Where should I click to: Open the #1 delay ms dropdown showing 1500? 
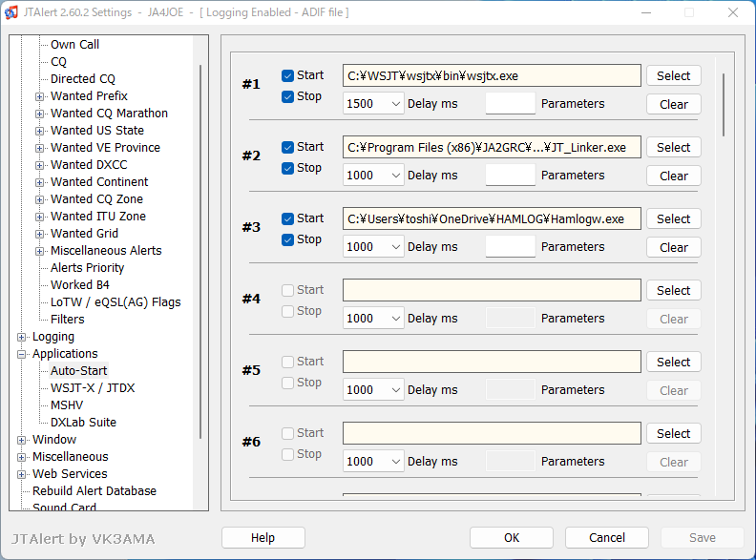coord(373,104)
